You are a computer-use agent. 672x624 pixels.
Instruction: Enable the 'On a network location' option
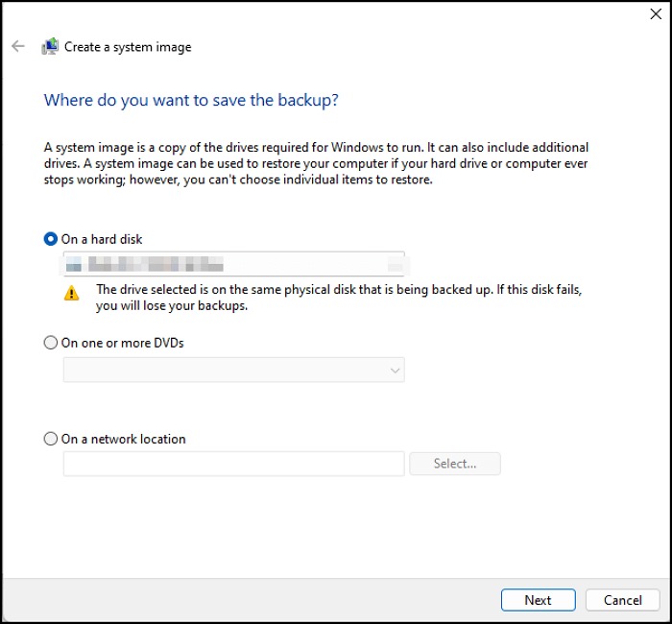[51, 439]
